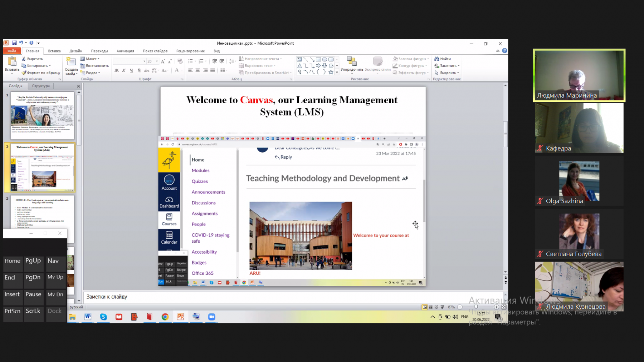Select slide 1 thumbnail
The width and height of the screenshot is (644, 362).
click(42, 115)
